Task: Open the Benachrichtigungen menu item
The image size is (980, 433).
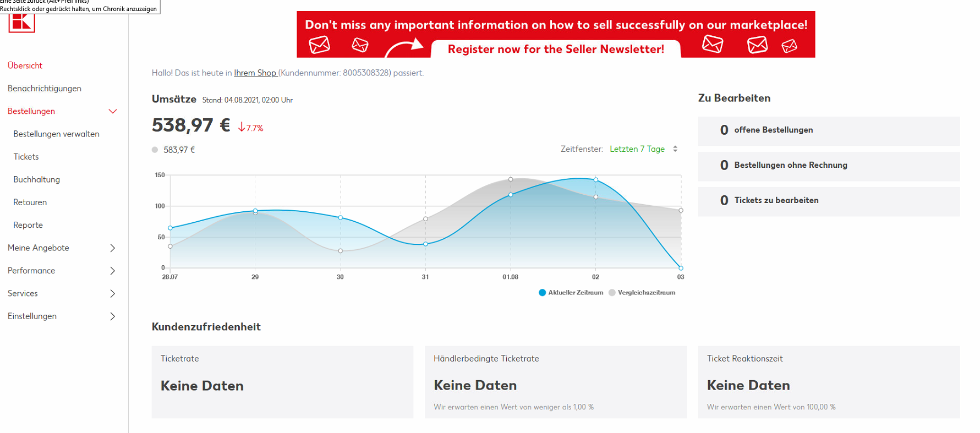Action: (x=45, y=89)
